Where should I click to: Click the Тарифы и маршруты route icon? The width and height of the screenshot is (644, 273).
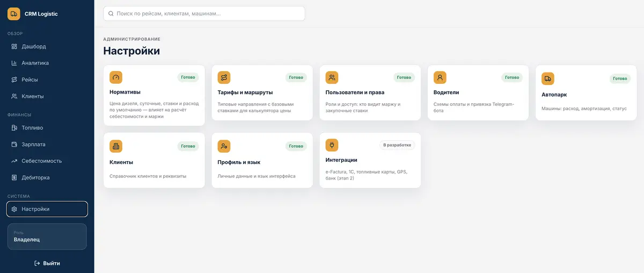click(224, 77)
